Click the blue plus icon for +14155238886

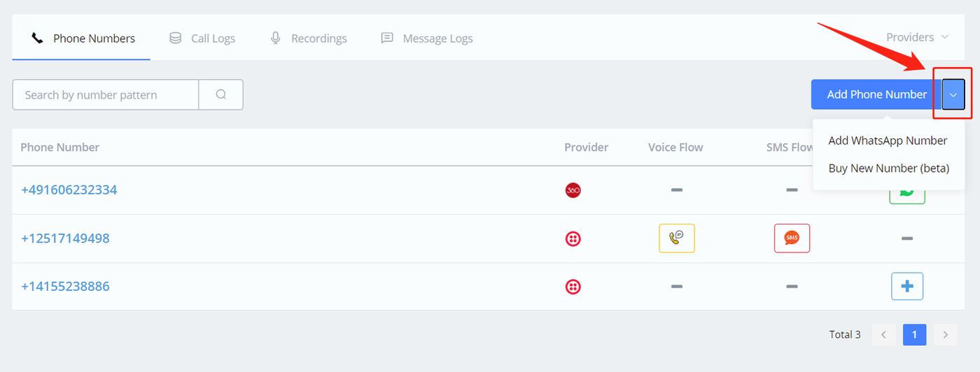[906, 286]
